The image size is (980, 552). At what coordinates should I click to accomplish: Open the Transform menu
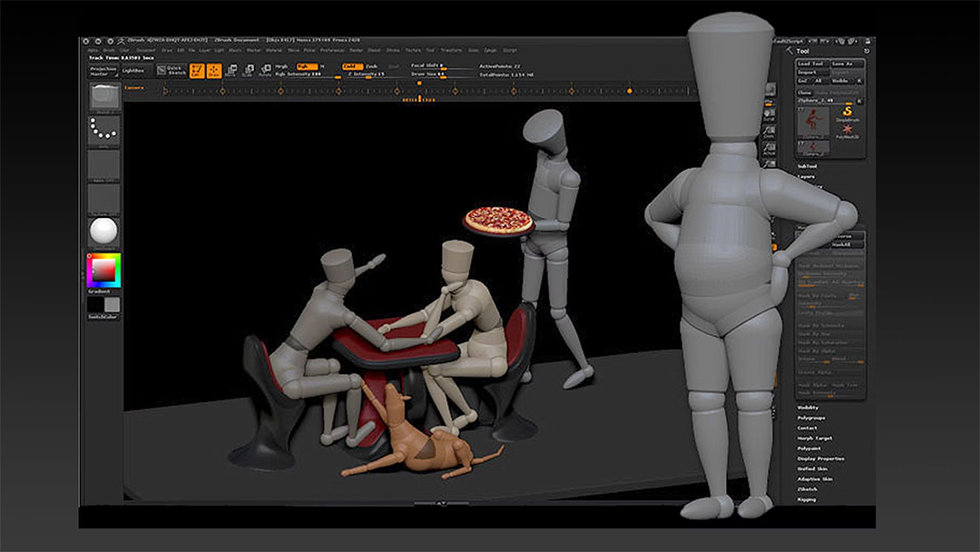[x=451, y=50]
